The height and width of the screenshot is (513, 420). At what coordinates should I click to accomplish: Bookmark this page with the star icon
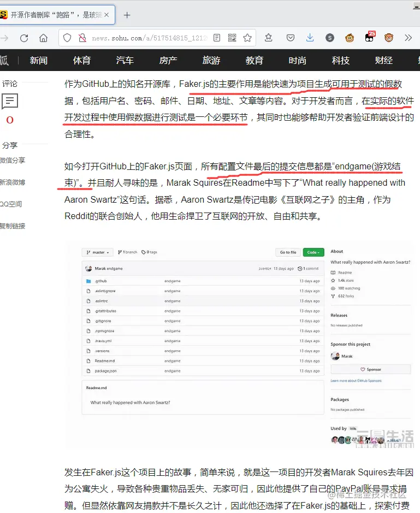[x=247, y=38]
